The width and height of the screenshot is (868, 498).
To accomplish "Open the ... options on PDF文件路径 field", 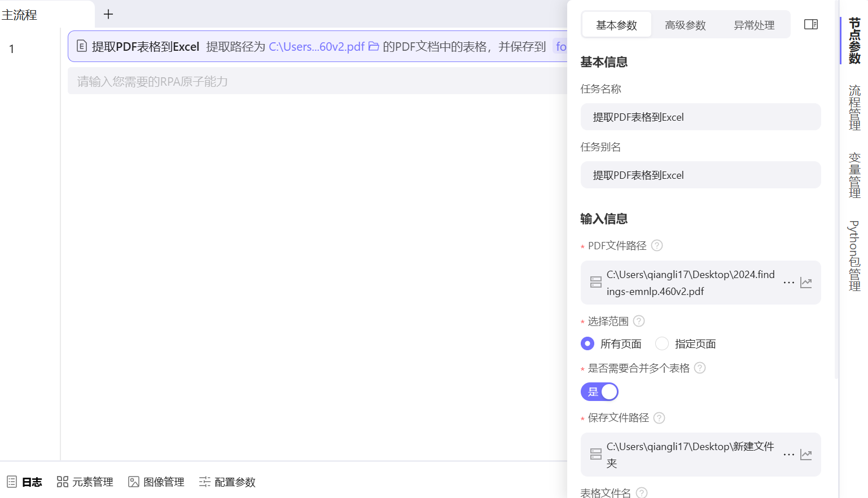I will [x=788, y=283].
